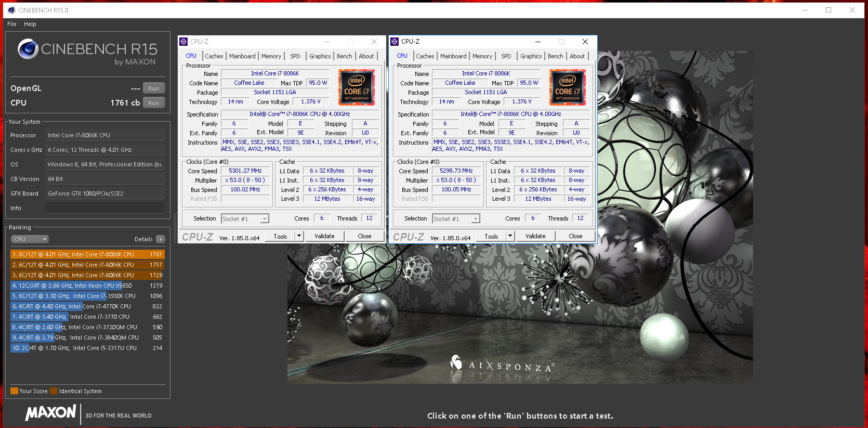
Task: Switch to Graphics tab in right CPU-Z
Action: (531, 56)
